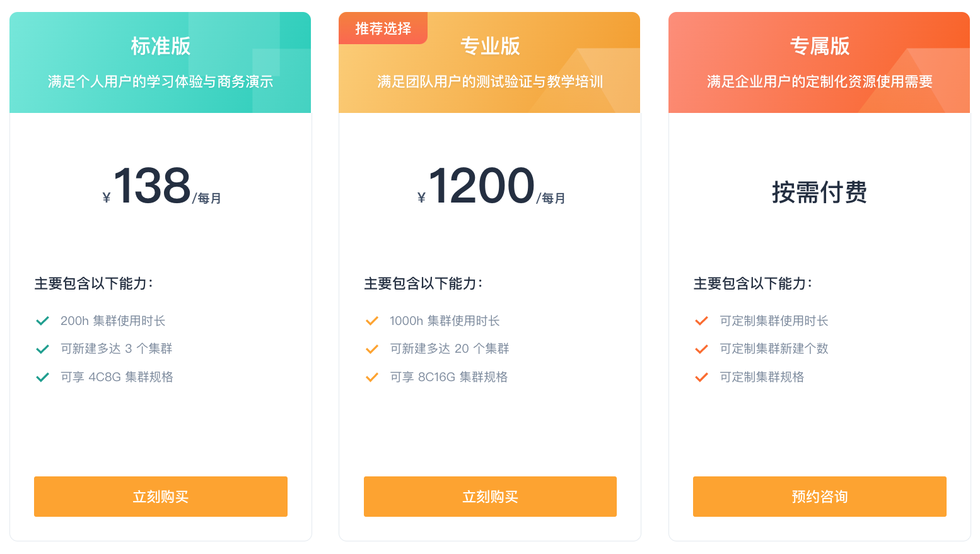The height and width of the screenshot is (554, 980).
Task: Click the ¥1200 /每月 price
Action: [x=491, y=186]
